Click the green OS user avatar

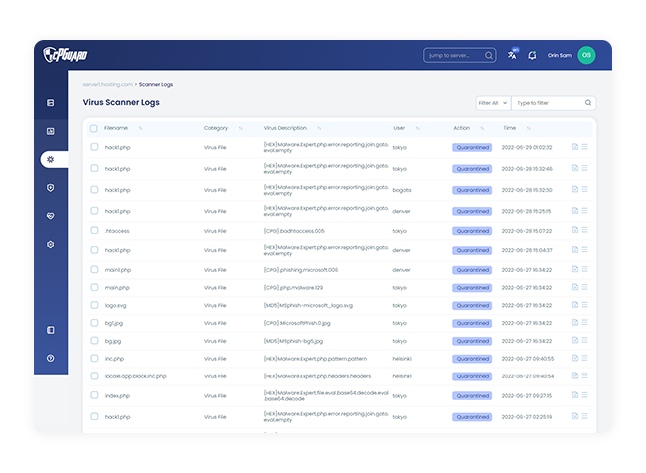pyautogui.click(x=586, y=55)
